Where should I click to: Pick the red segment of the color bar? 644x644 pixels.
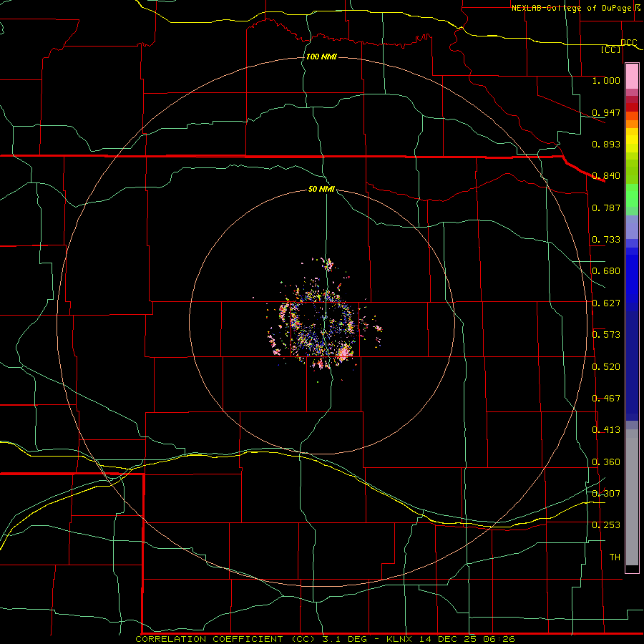point(632,107)
